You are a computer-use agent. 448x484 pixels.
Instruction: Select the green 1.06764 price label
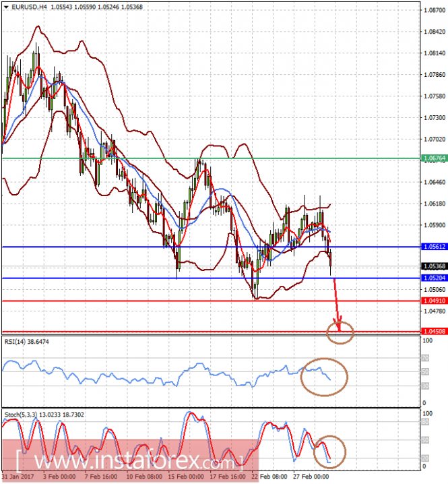[435, 158]
